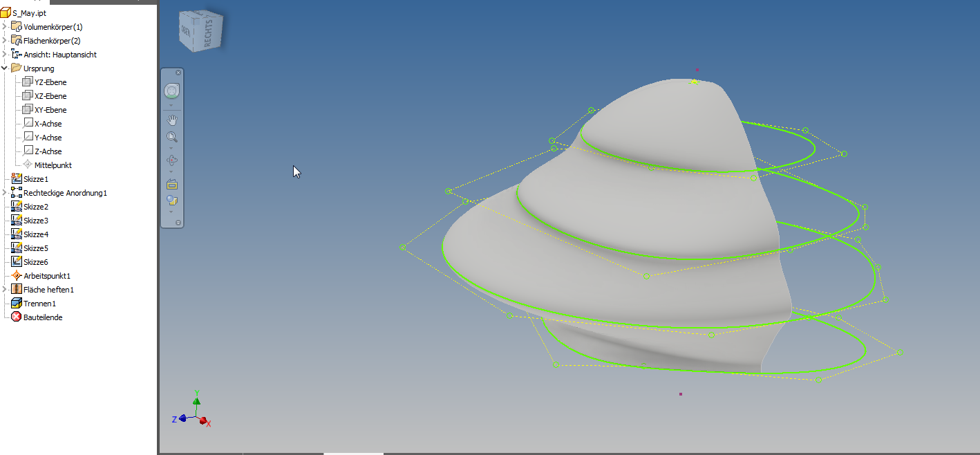Select the S_May.ipt root node
980x455 pixels.
pos(28,12)
